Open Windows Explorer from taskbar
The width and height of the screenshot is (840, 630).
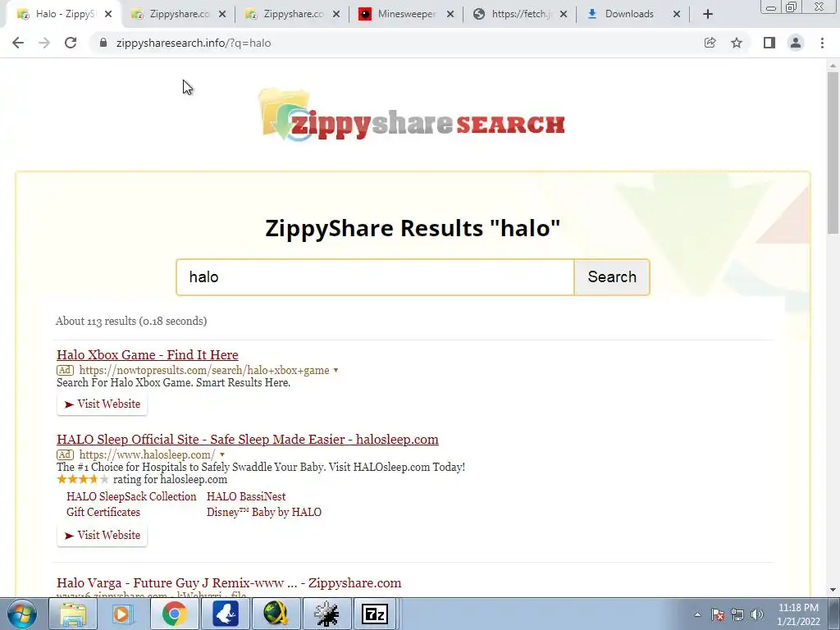pos(73,614)
